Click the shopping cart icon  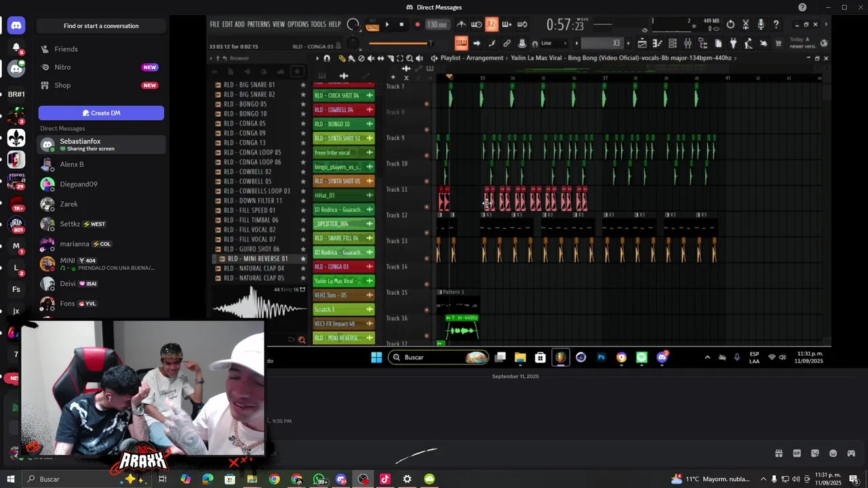pos(778,43)
